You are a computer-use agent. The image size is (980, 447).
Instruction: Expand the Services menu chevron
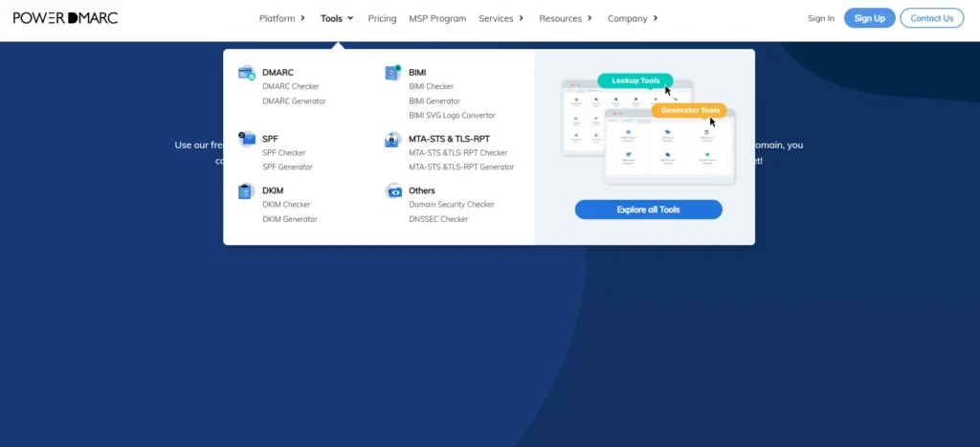[522, 18]
